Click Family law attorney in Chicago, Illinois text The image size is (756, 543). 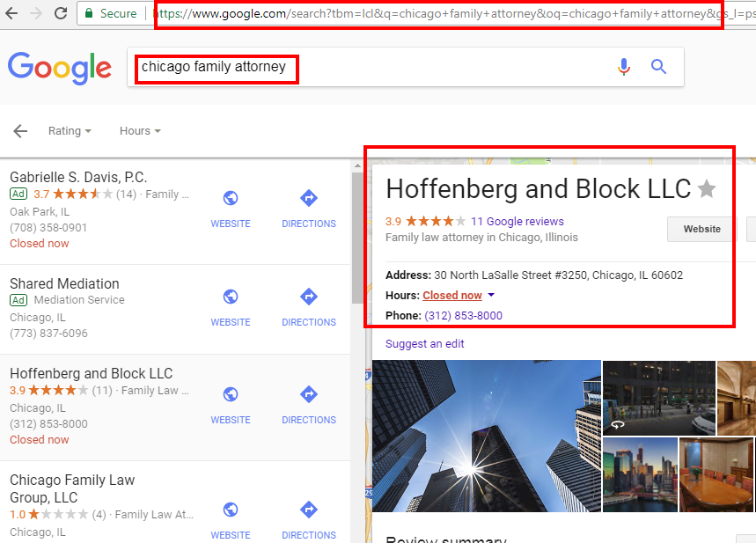tap(481, 238)
